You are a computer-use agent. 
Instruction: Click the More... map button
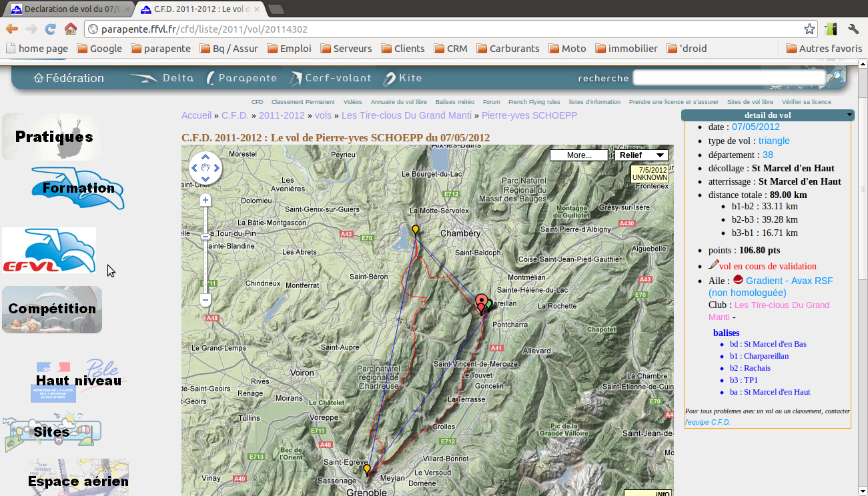tap(579, 155)
